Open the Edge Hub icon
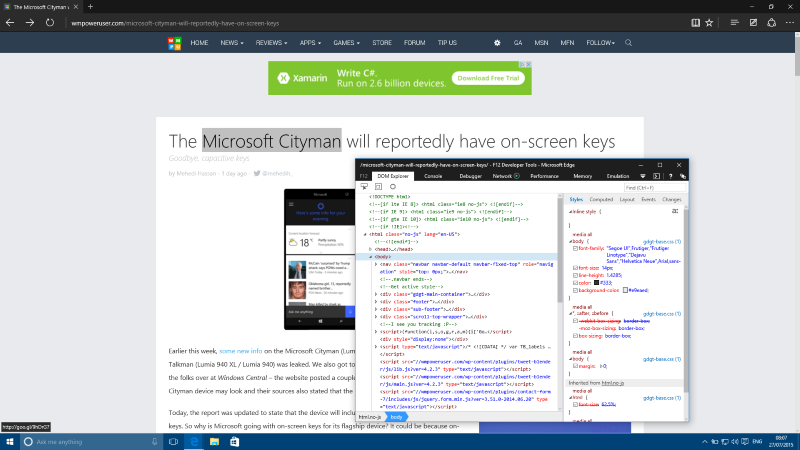Image resolution: width=800 pixels, height=450 pixels. [734, 22]
